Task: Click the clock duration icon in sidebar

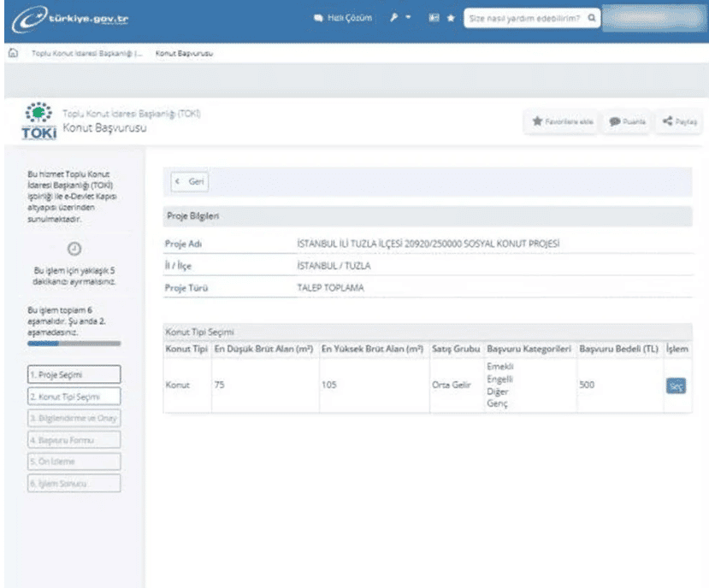Action: tap(74, 249)
